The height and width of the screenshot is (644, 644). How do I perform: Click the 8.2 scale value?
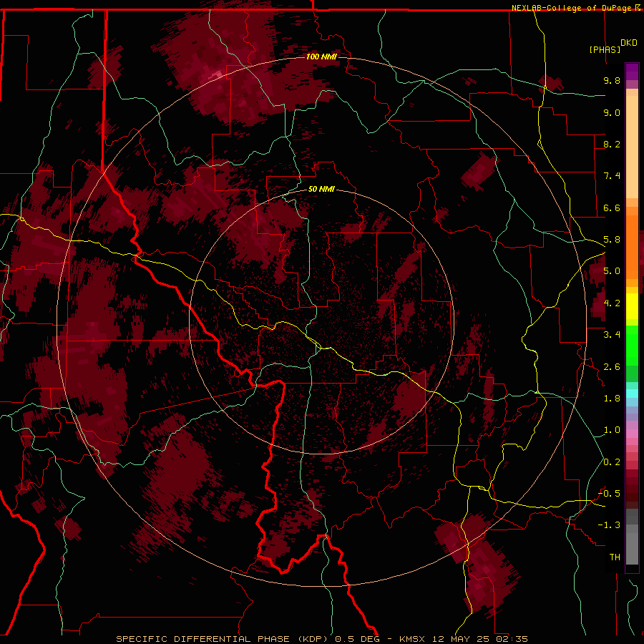(x=612, y=144)
